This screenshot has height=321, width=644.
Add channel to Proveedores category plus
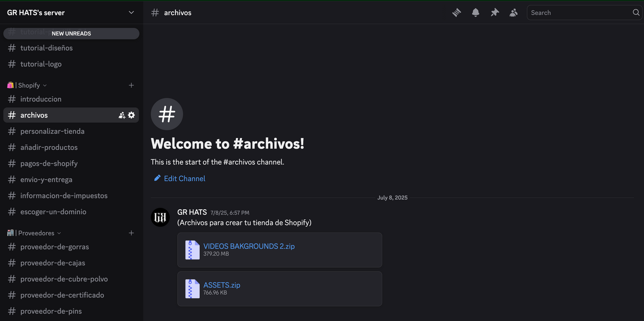(131, 233)
